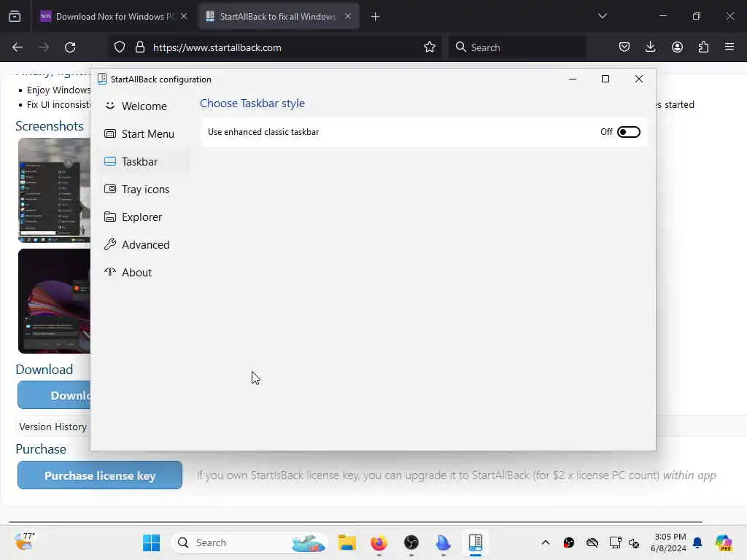This screenshot has height=560, width=747.
Task: Open the Start Menu settings section
Action: coord(144,134)
